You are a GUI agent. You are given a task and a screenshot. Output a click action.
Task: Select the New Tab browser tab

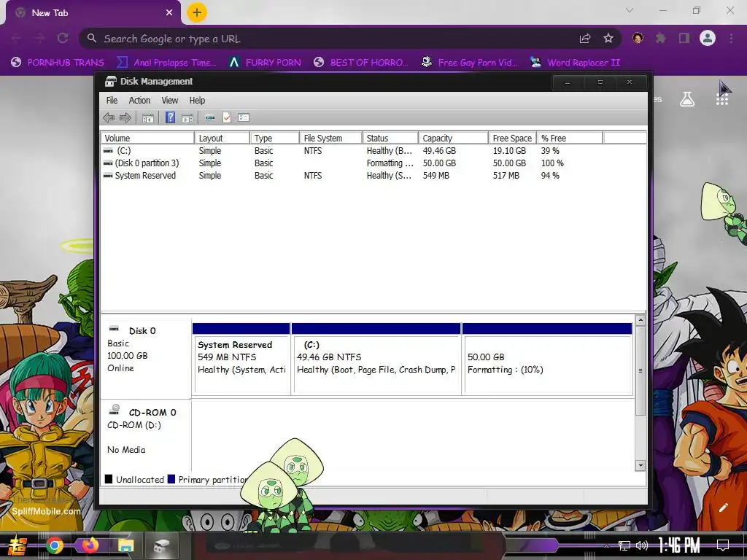coord(93,13)
